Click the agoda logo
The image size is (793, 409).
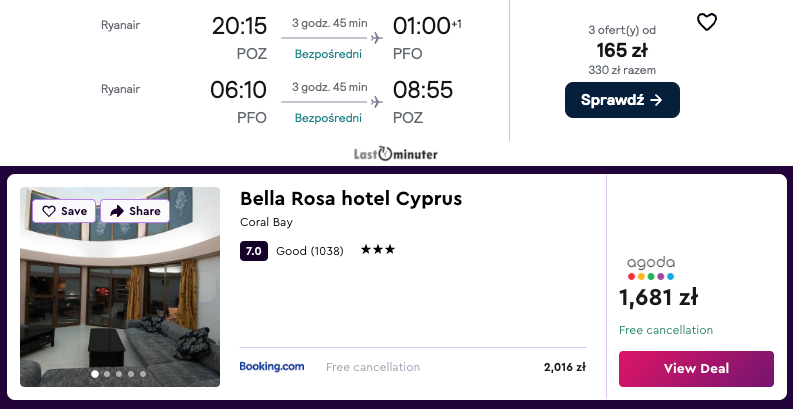[x=650, y=267]
